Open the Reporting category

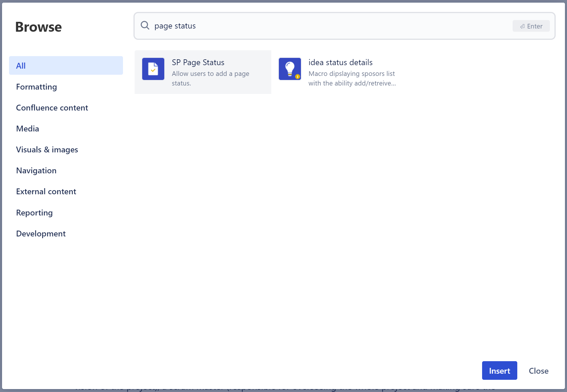tap(66, 213)
